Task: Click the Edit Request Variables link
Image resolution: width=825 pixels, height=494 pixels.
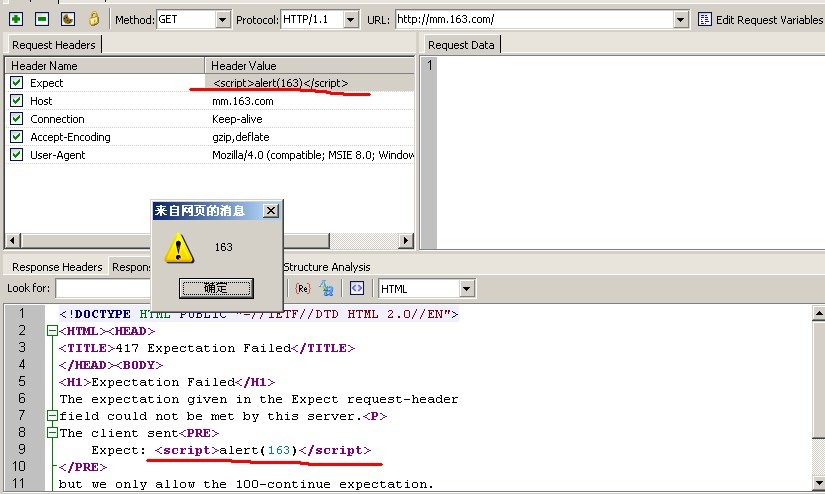Action: 769,20
